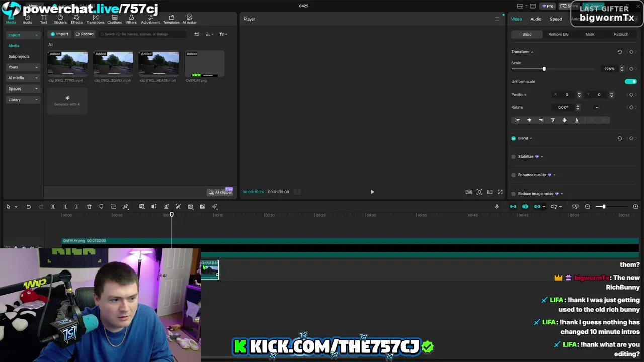
Task: Enable the Reduce image noise checkbox
Action: click(514, 194)
